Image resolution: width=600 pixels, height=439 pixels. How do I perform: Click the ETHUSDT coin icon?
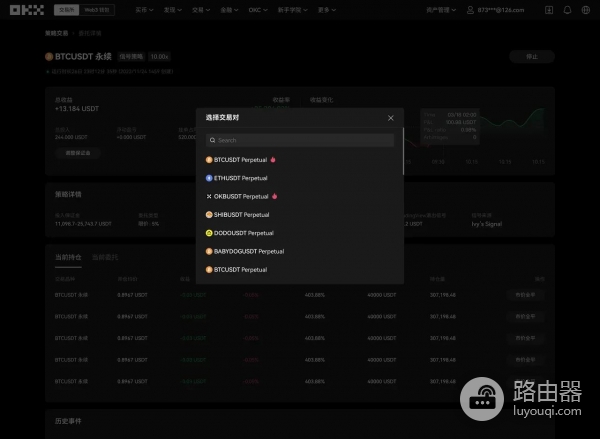pos(209,178)
